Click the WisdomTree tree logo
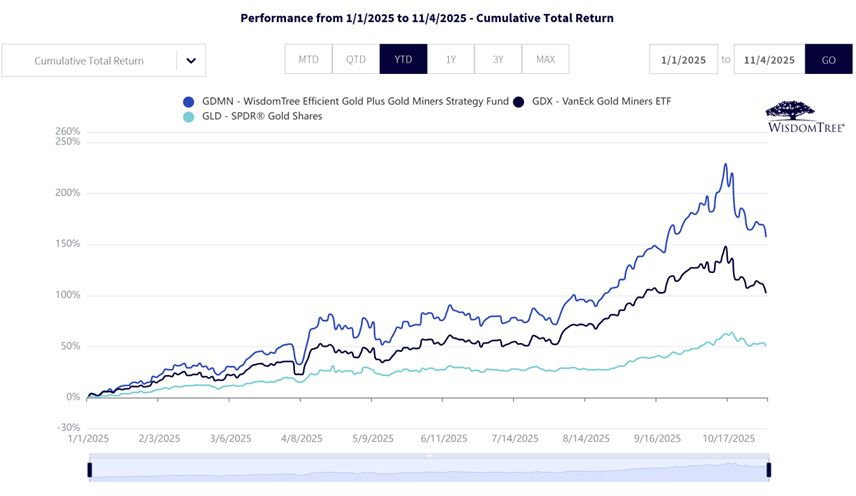The image size is (856, 496). [x=805, y=116]
